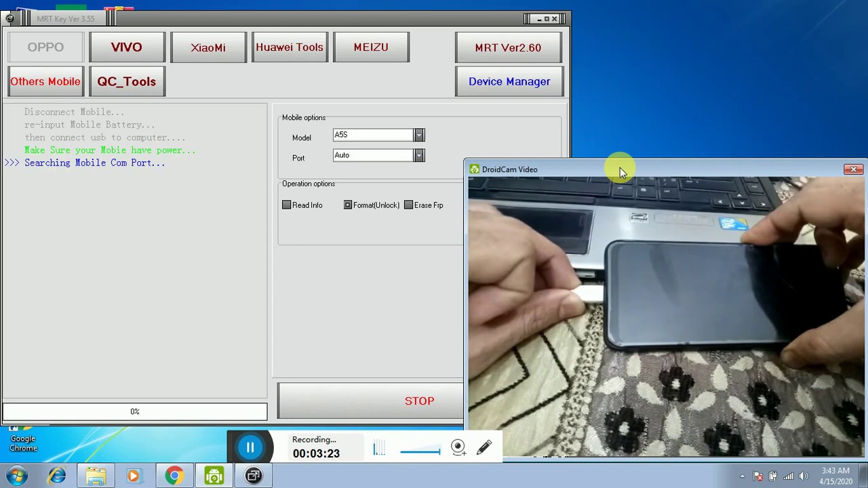Open the OPPO tab
This screenshot has width=868, height=488.
45,47
